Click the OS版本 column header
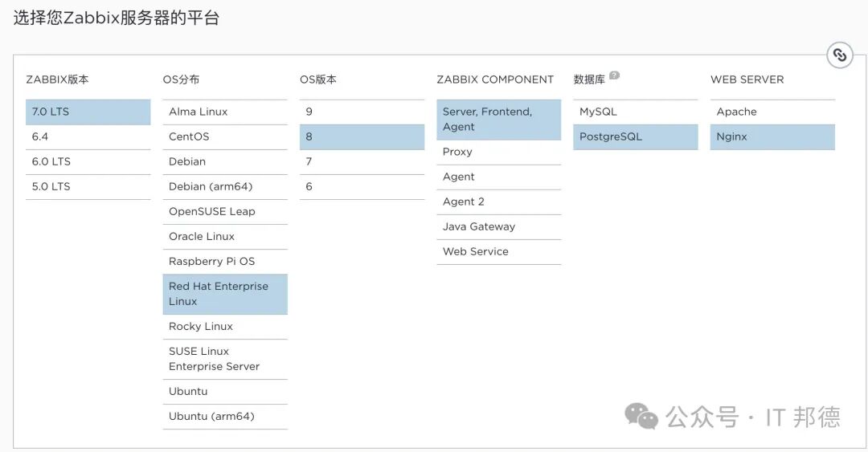 click(x=317, y=79)
